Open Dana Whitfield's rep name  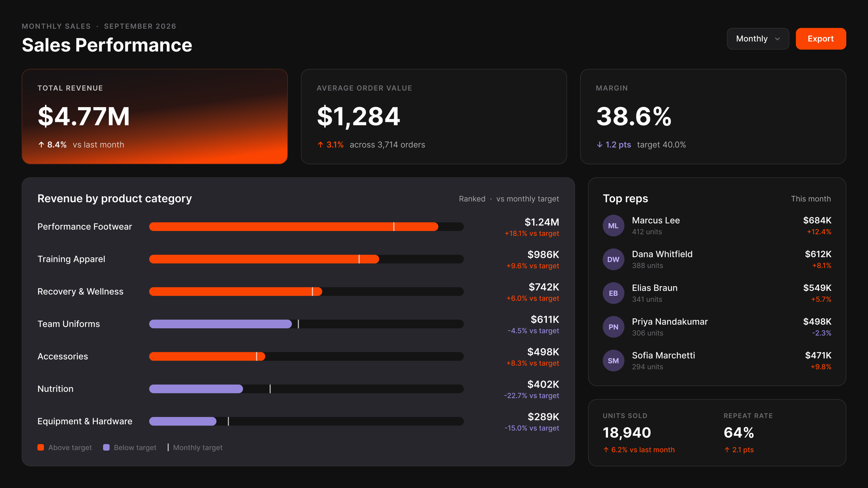pos(662,254)
